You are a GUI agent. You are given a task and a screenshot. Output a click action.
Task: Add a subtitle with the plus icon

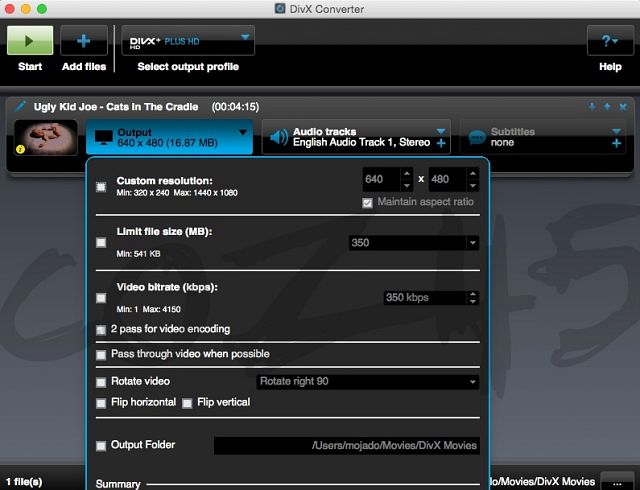(x=616, y=144)
